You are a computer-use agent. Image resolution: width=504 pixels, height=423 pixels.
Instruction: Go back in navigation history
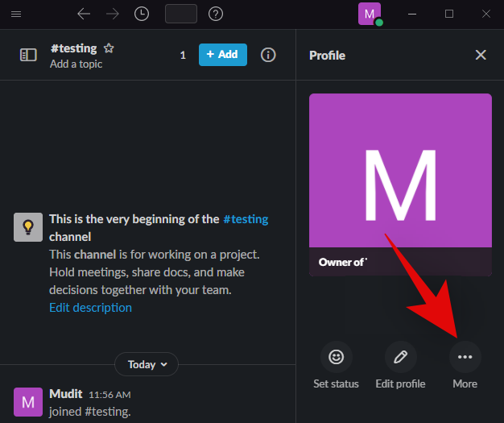84,14
